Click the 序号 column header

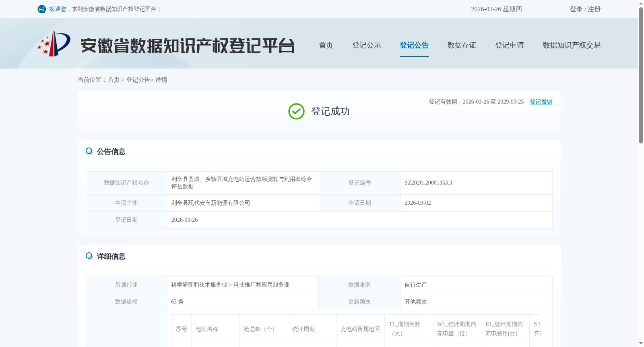[181, 329]
